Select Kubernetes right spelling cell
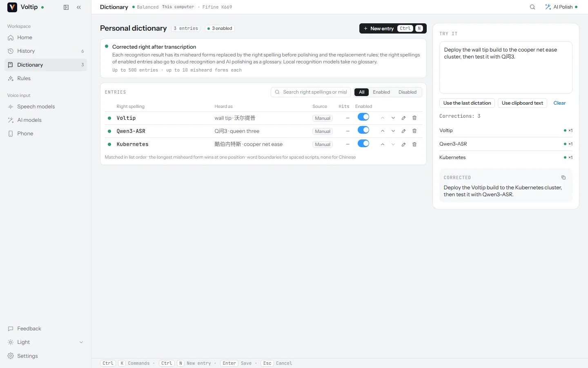 [x=133, y=144]
